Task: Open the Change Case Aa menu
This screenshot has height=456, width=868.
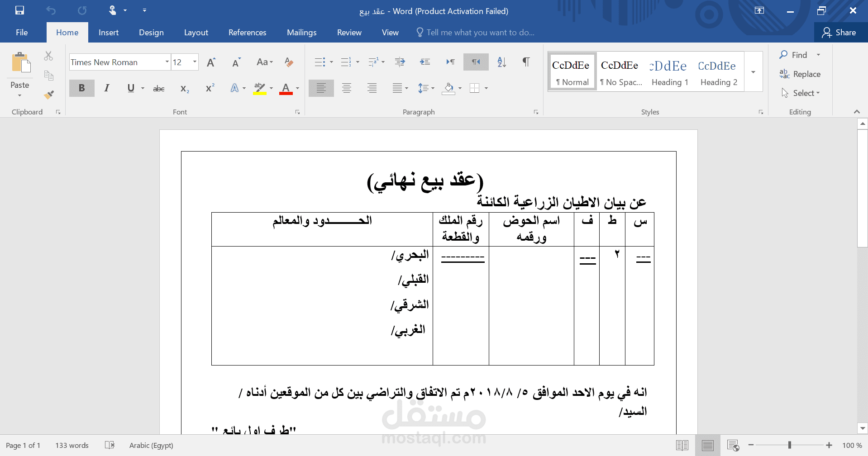Action: tap(265, 62)
